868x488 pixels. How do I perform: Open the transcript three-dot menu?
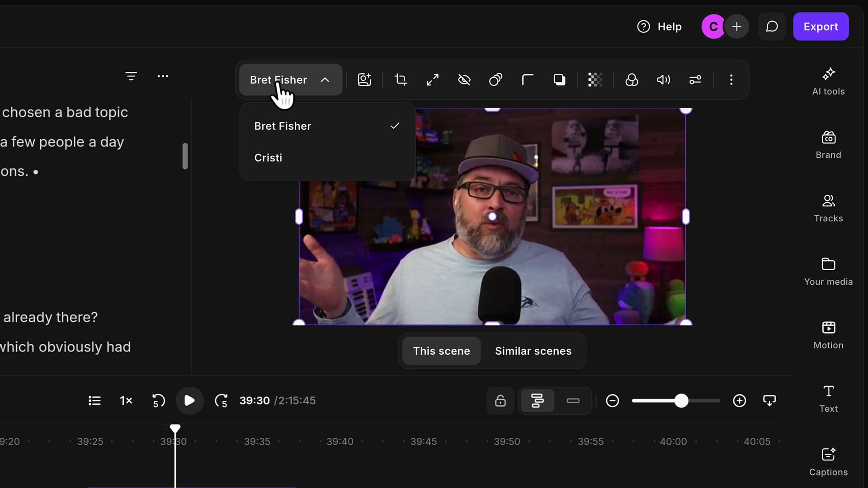coord(163,76)
